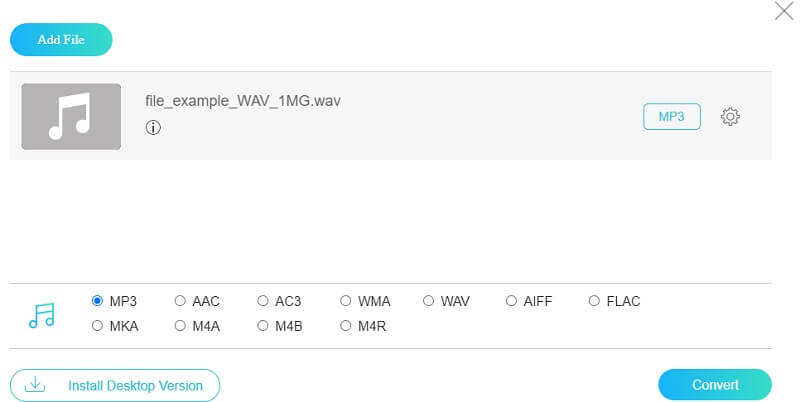Pick the M4R ringtone format
Image resolution: width=800 pixels, height=402 pixels.
point(346,326)
